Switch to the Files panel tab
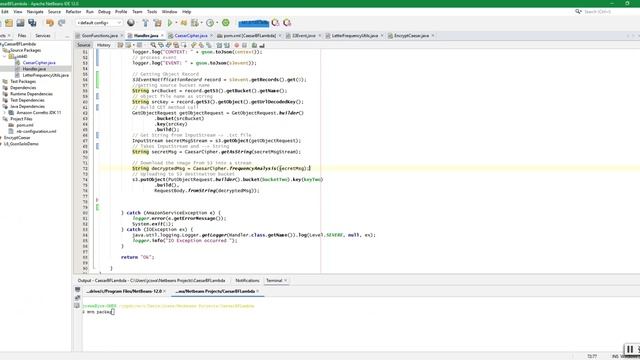 click(22, 36)
